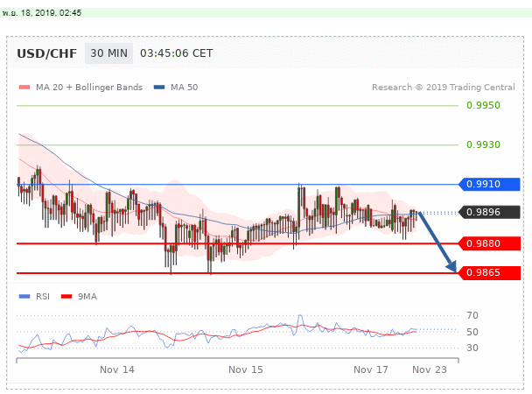Click the 03:45:06 CET timestamp
532x394 pixels.
coord(177,53)
